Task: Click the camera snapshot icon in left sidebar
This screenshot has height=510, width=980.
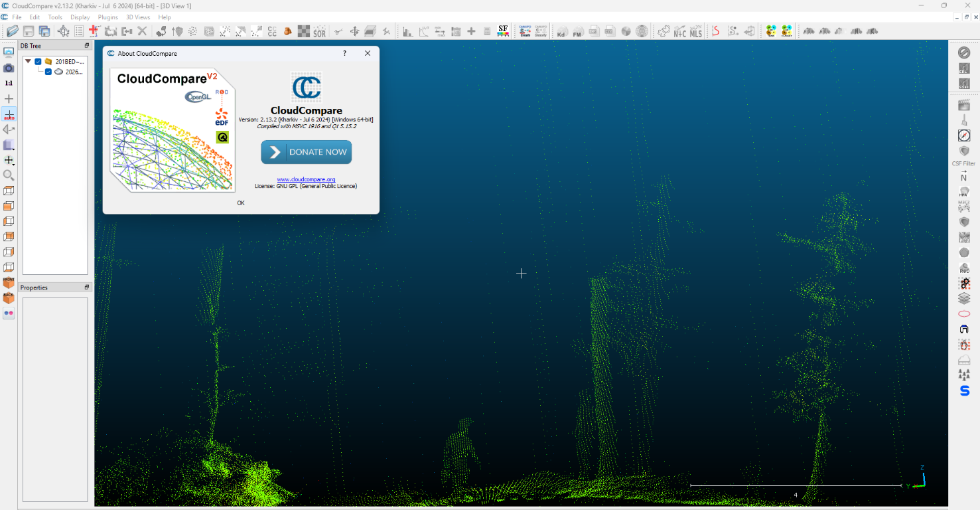Action: pos(9,68)
